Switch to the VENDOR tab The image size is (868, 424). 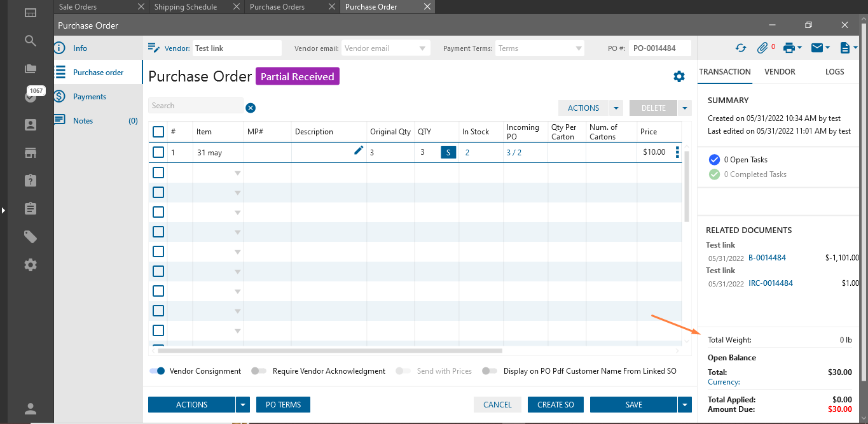point(780,72)
